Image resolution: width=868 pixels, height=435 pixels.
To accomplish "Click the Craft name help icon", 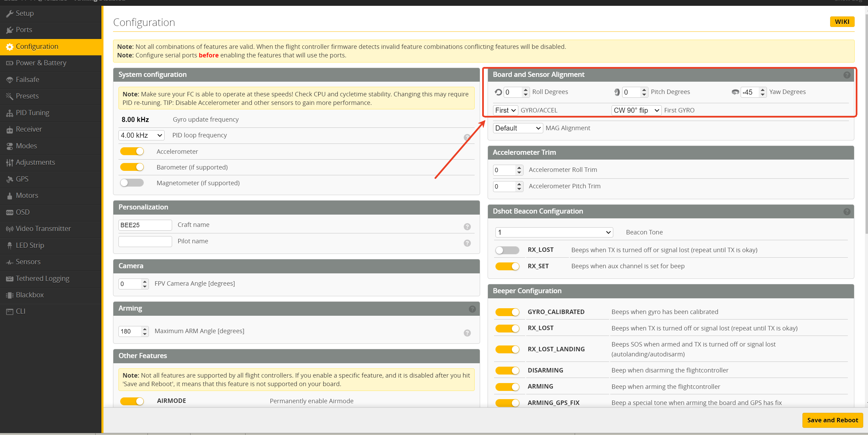I will coord(467,227).
